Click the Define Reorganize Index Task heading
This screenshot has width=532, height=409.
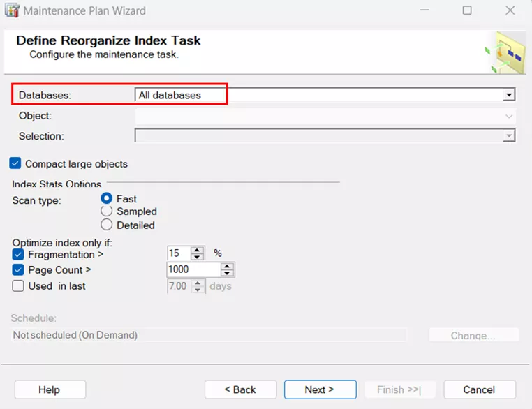(108, 40)
